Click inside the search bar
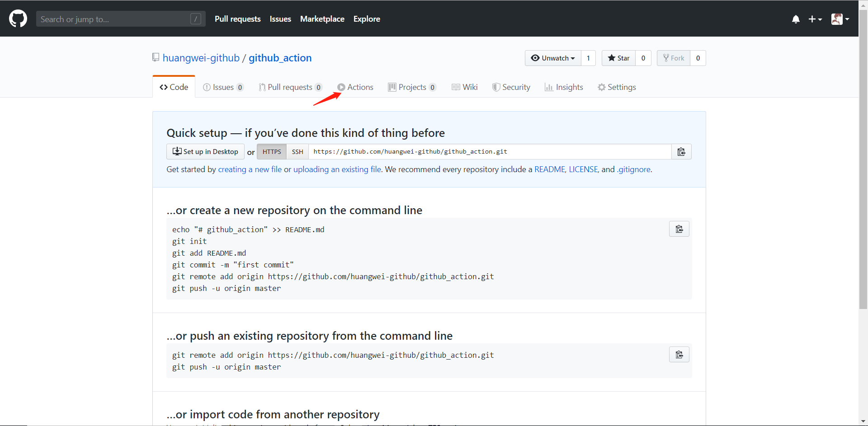 click(x=113, y=19)
